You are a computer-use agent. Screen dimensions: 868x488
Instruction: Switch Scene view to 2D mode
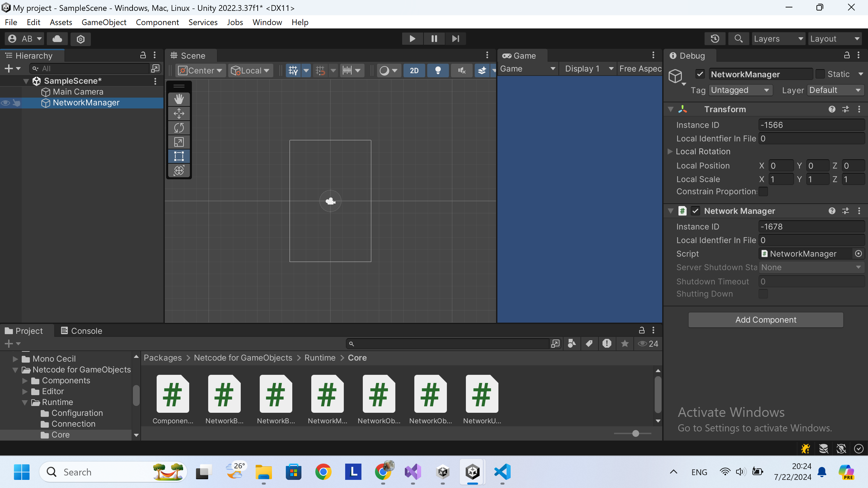coord(414,70)
